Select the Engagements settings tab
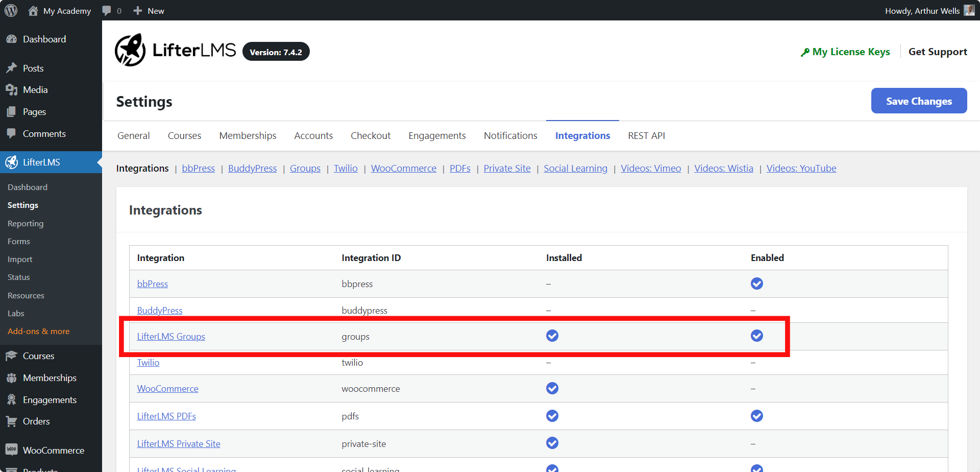Viewport: 980px width, 472px height. click(x=437, y=136)
